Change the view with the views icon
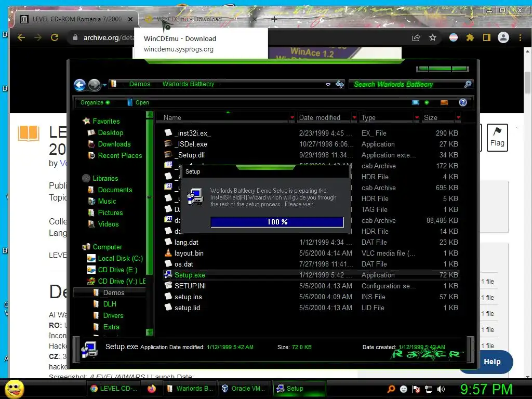The image size is (532, 399). pos(415,102)
